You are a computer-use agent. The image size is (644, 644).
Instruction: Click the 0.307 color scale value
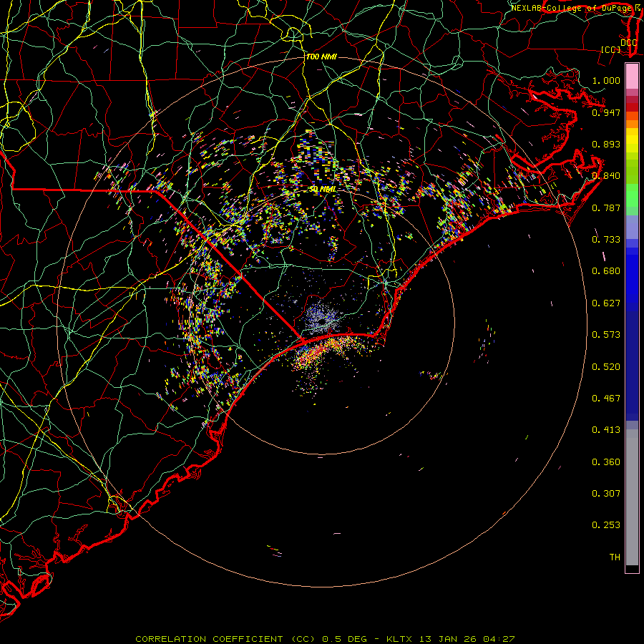[606, 494]
